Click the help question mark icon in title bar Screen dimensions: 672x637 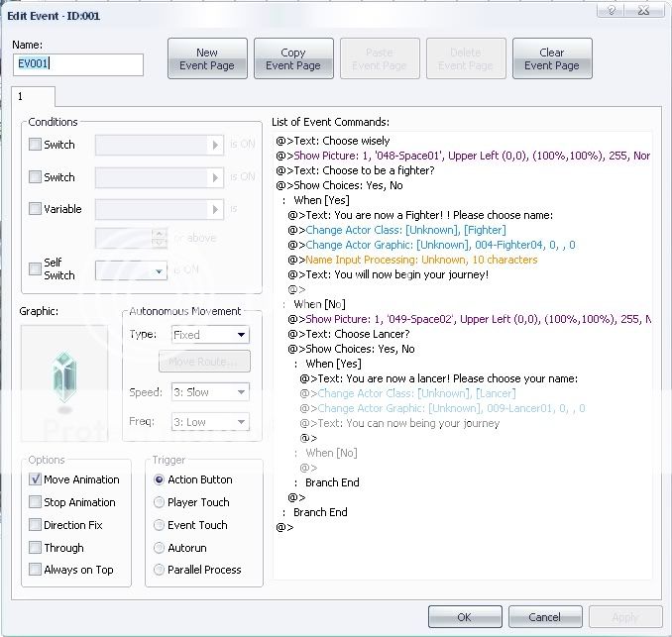pos(613,10)
